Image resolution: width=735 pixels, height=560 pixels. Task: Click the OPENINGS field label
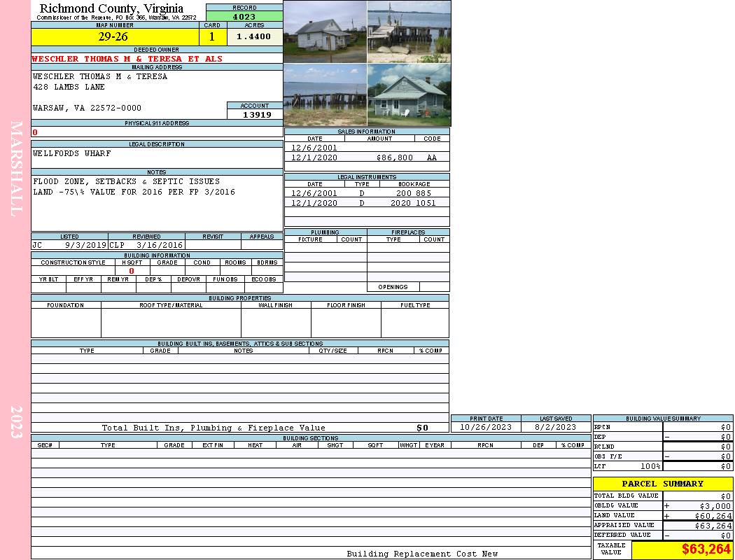pyautogui.click(x=393, y=287)
